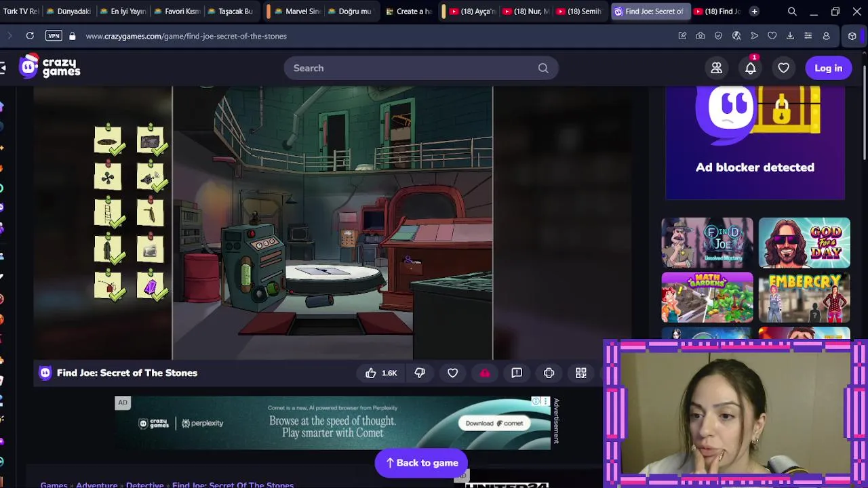Click the Ad blocker detected banner
868x488 pixels.
[x=755, y=143]
